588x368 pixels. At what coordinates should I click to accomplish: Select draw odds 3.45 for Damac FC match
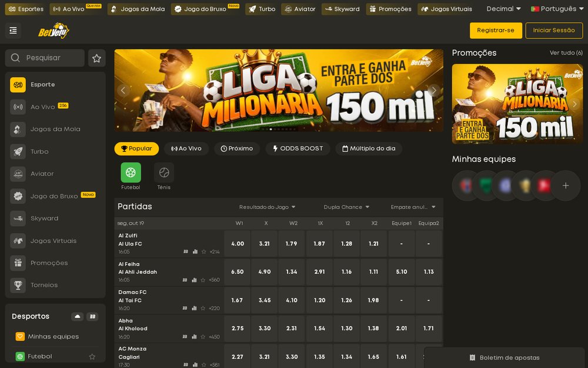tap(265, 300)
